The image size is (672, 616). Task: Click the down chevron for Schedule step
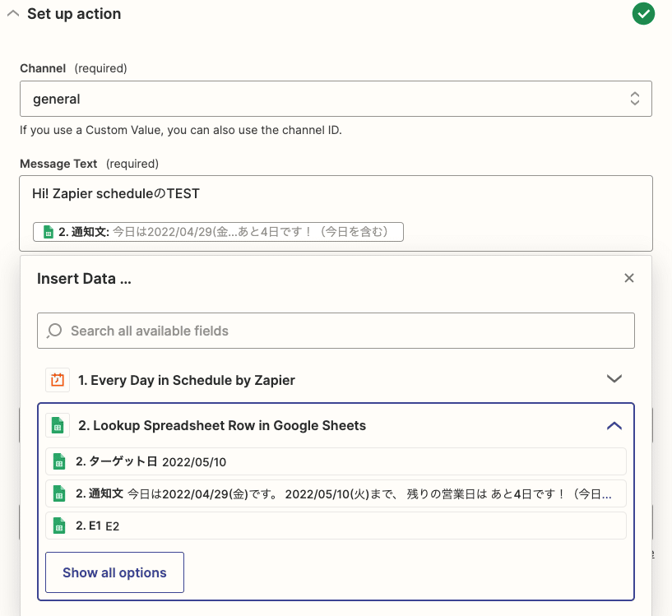pyautogui.click(x=614, y=378)
